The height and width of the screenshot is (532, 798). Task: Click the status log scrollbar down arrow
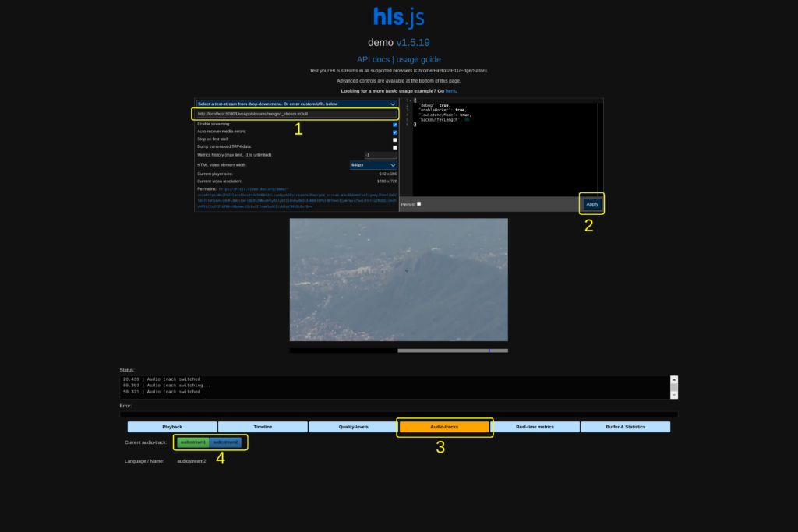click(674, 395)
